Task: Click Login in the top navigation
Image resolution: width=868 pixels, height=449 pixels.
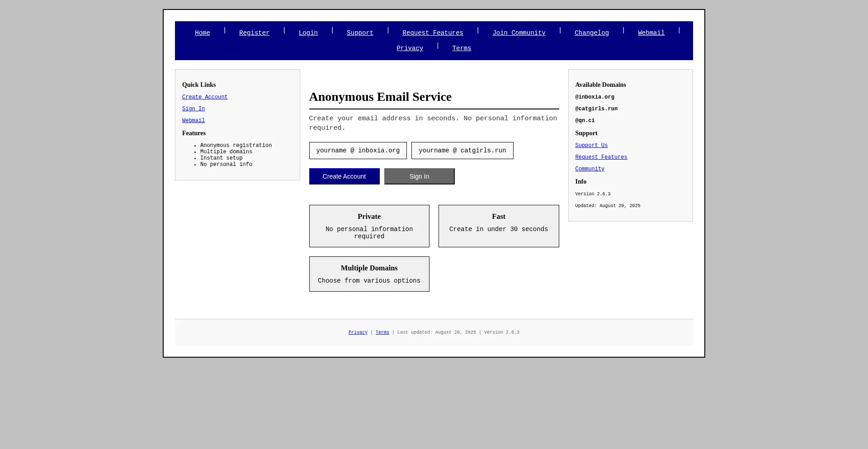Action: click(308, 33)
